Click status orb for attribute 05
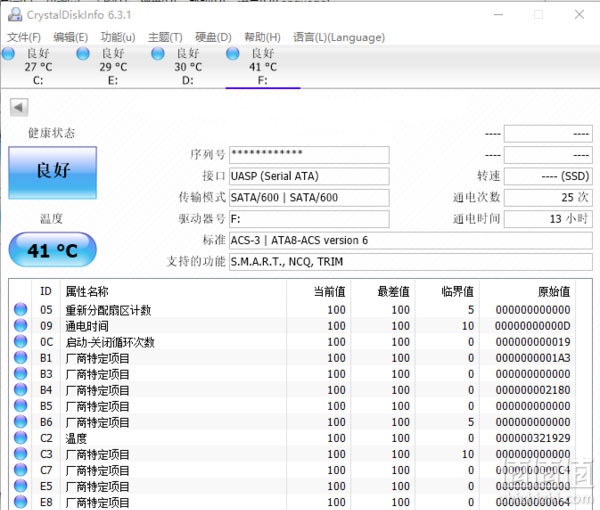 (20, 309)
